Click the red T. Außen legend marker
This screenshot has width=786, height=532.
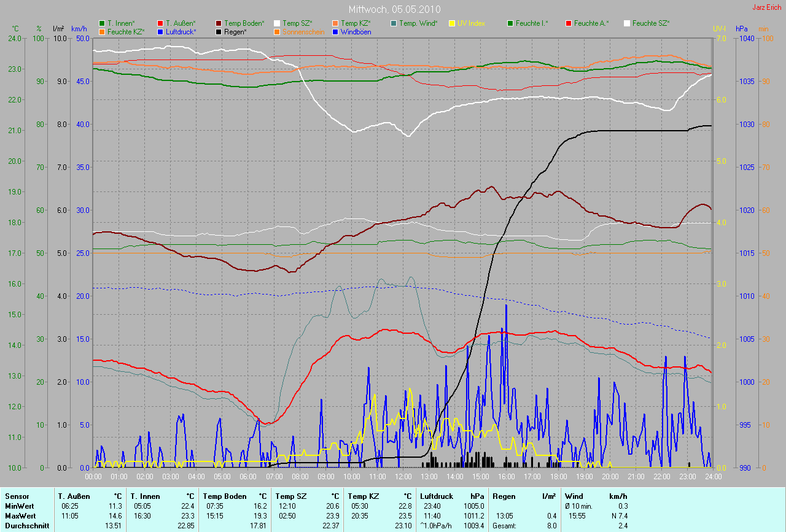[160, 23]
